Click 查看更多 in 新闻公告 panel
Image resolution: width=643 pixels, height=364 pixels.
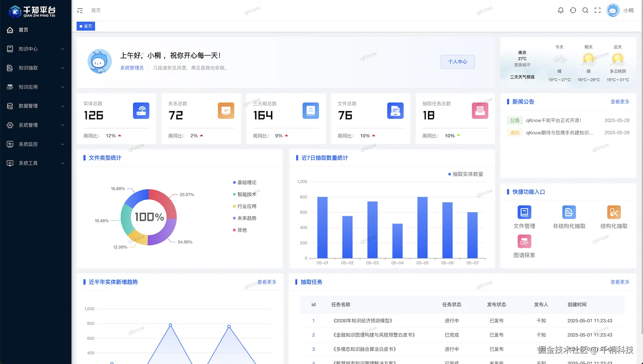pos(620,102)
